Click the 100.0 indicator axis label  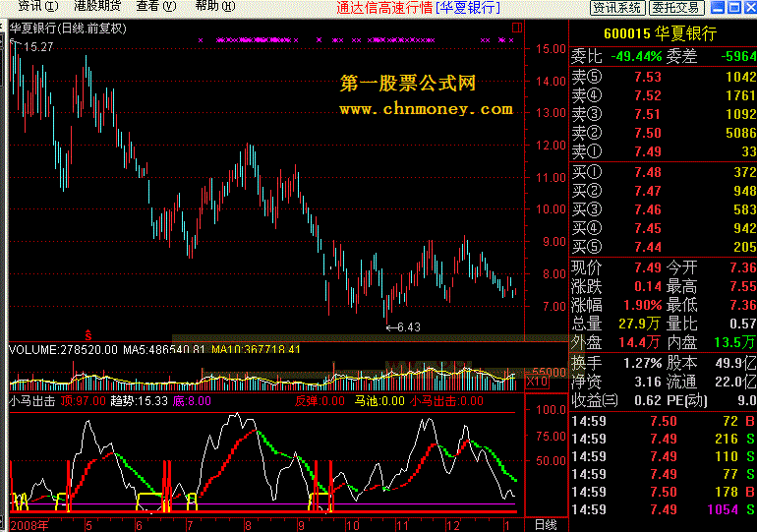pyautogui.click(x=551, y=410)
